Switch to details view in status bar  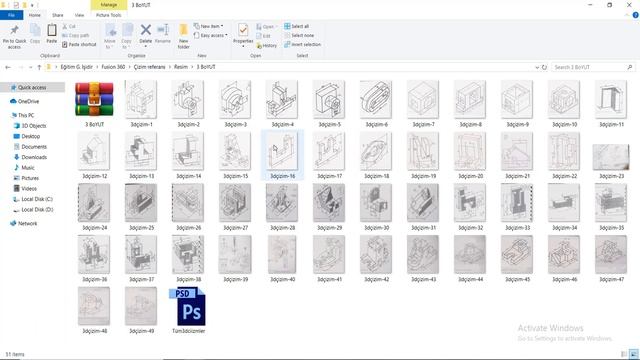(624, 354)
